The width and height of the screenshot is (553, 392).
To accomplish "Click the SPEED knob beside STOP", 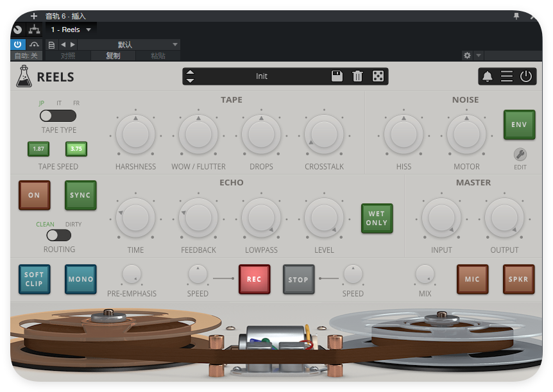I will [x=353, y=274].
